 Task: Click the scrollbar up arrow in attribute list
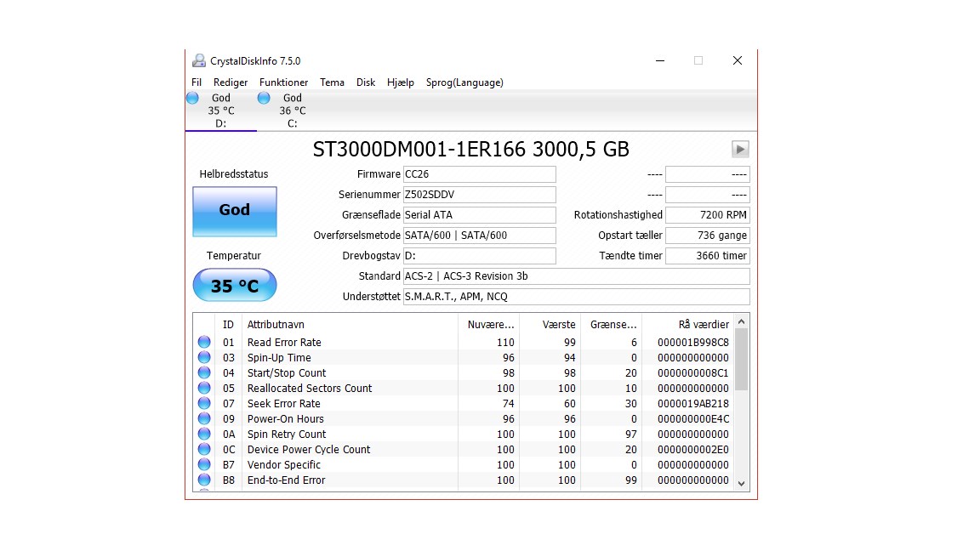tap(741, 321)
